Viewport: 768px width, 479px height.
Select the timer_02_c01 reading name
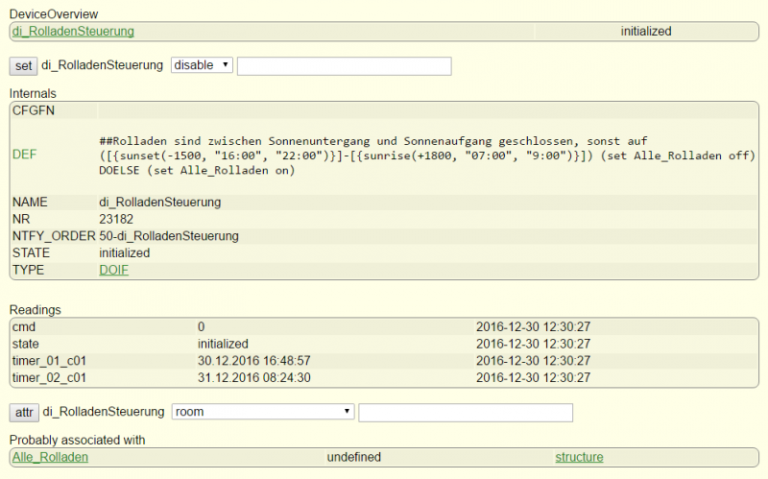click(46, 377)
